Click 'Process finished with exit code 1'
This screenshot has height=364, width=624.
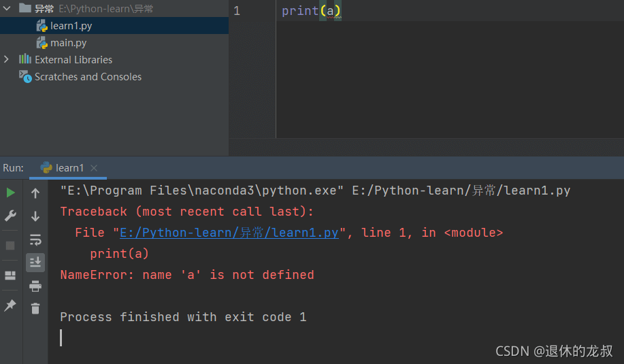(x=184, y=317)
